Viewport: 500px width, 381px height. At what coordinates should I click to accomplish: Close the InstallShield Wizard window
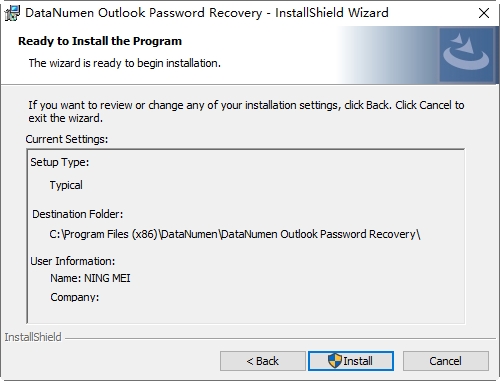tap(484, 13)
